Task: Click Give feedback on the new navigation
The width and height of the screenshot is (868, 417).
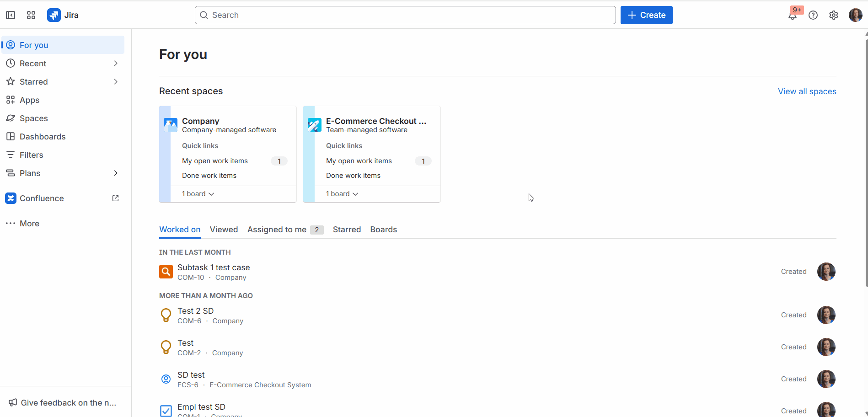Action: pos(63,402)
